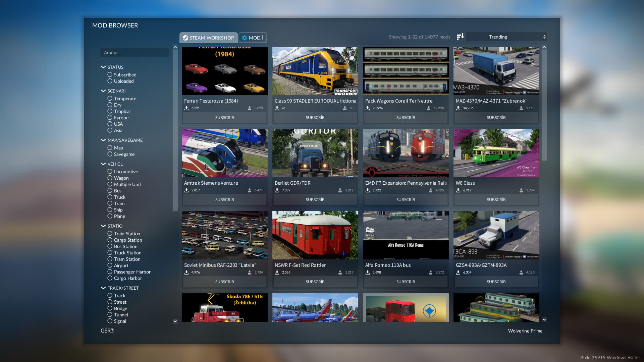Toggle the Train Station filter option

click(110, 234)
